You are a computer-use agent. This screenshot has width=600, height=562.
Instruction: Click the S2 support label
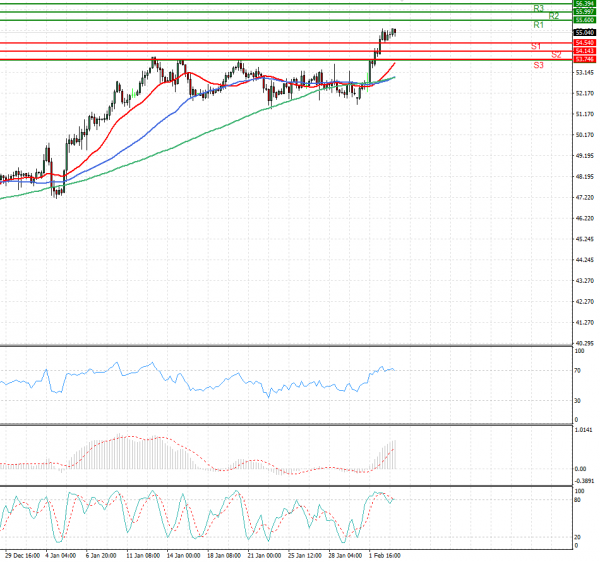click(556, 55)
